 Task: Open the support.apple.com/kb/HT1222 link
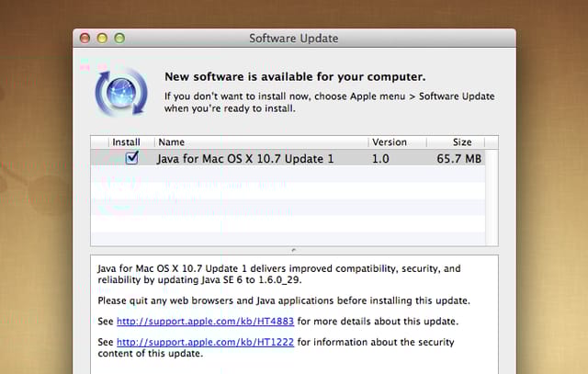[x=205, y=342]
